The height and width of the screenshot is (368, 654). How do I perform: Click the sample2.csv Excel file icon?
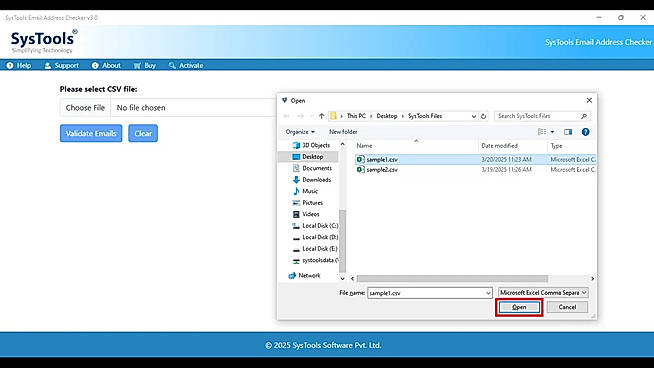(x=360, y=170)
